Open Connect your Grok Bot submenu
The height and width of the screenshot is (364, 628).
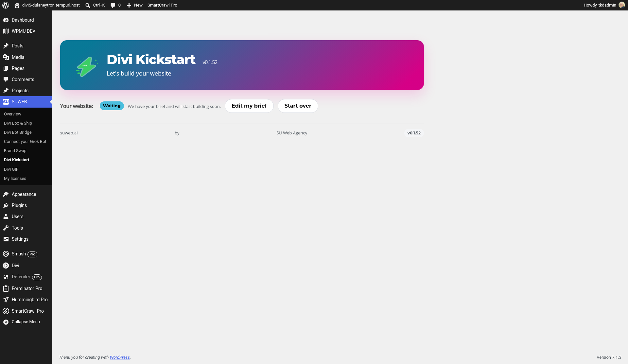point(25,142)
